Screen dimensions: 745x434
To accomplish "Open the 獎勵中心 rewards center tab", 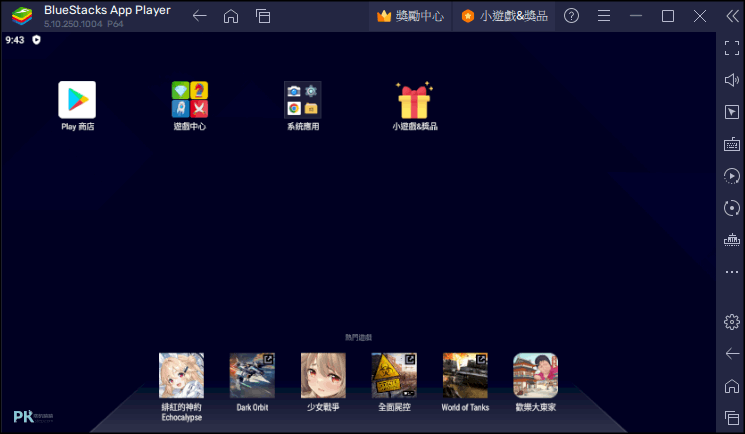I will [410, 16].
